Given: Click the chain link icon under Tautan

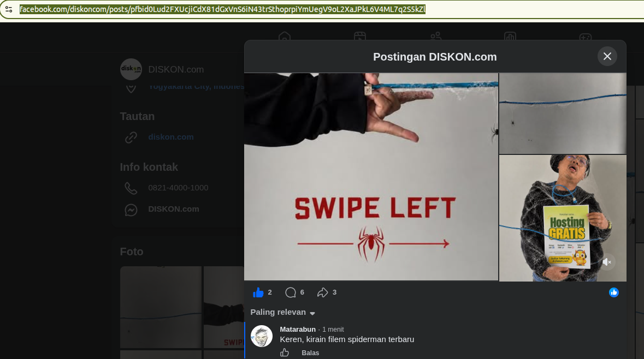Looking at the screenshot, I should (131, 137).
